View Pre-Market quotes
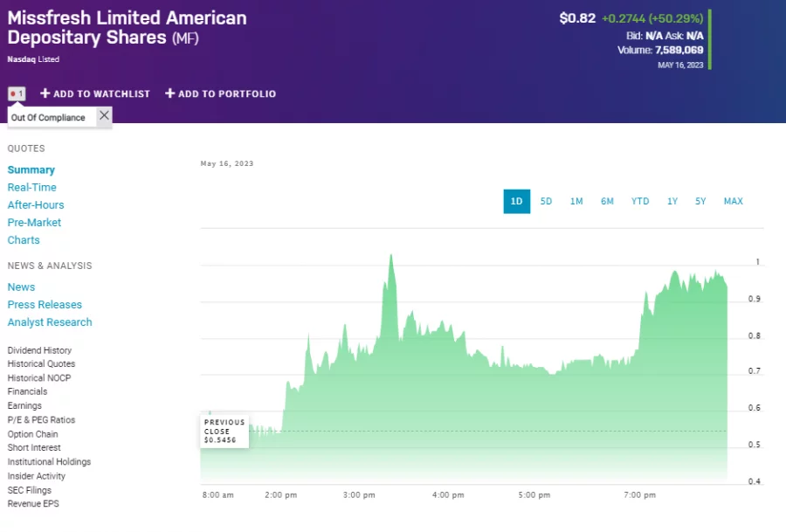This screenshot has height=532, width=786. pos(34,222)
